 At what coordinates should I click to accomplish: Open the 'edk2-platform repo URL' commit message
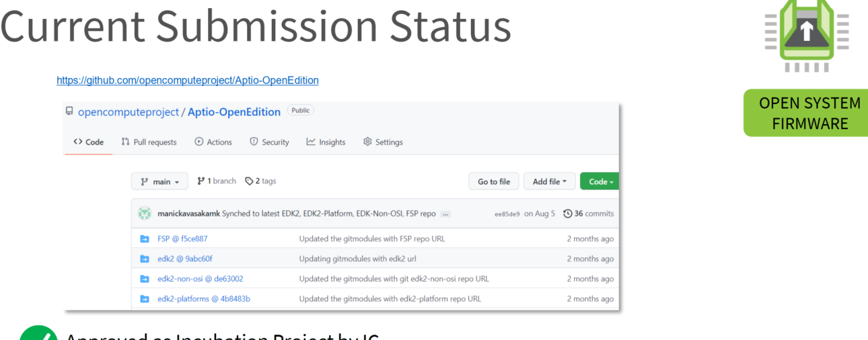[390, 298]
